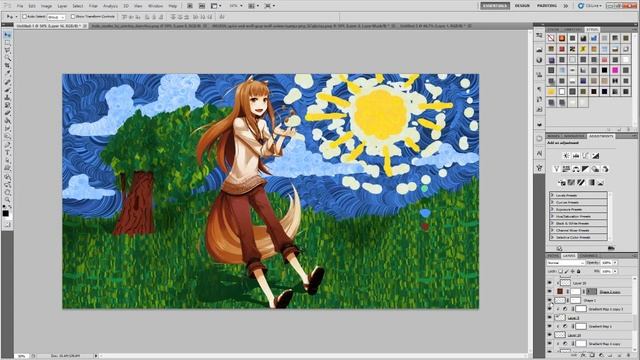Open the layer blend mode dropdown
This screenshot has width=640, height=360.
tap(566, 263)
